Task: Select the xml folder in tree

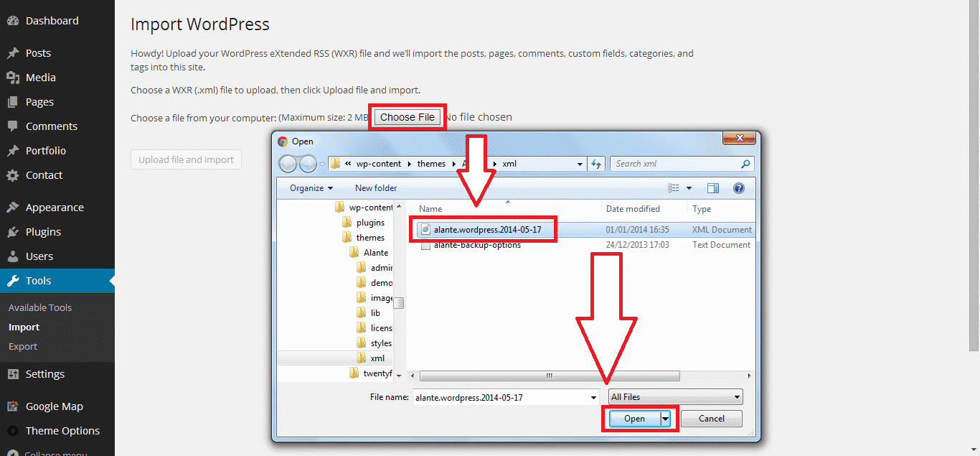Action: [x=371, y=358]
